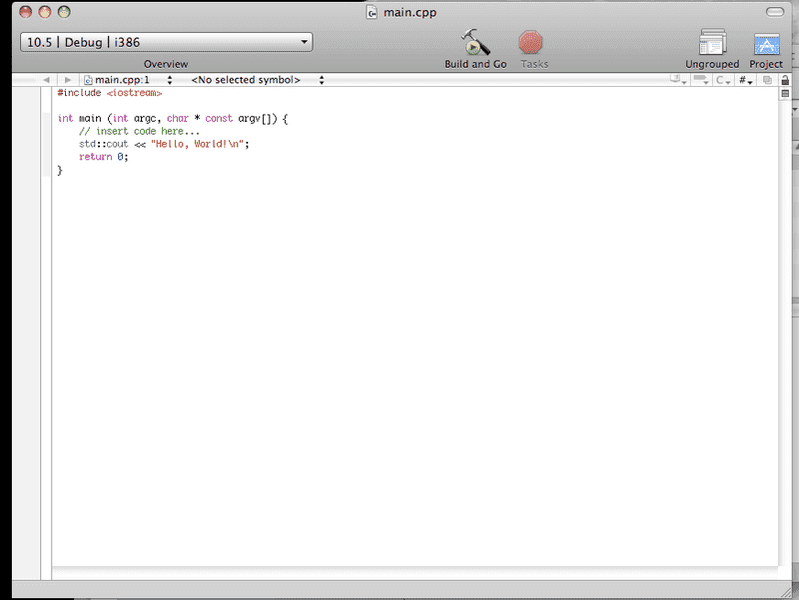Click the Build and Go hammer icon
Viewport: 799px width, 600px height.
tap(475, 43)
